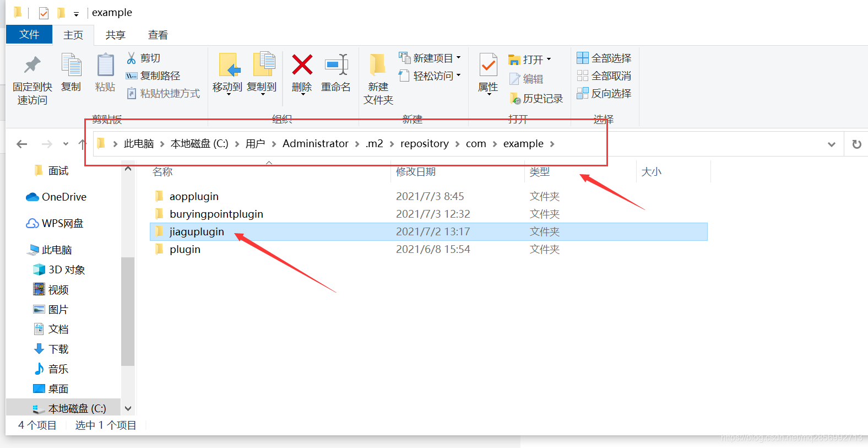Screen dimensions: 868x448
Task: Open 桌面 desktop in navigation pane
Action: (51, 388)
